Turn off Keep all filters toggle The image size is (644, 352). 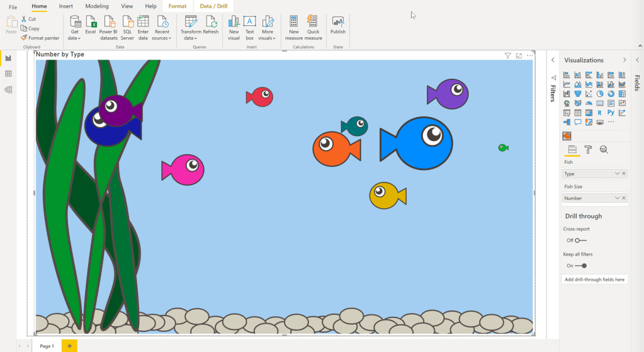click(580, 266)
